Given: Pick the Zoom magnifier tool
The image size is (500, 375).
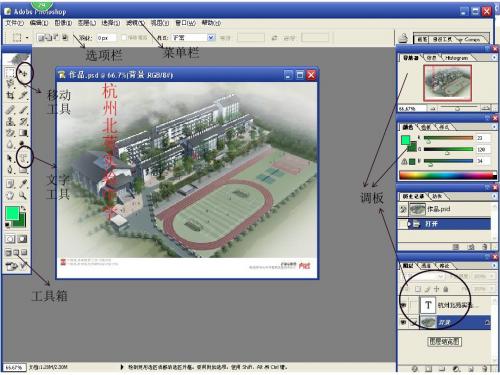Looking at the screenshot, I should click(x=23, y=195).
